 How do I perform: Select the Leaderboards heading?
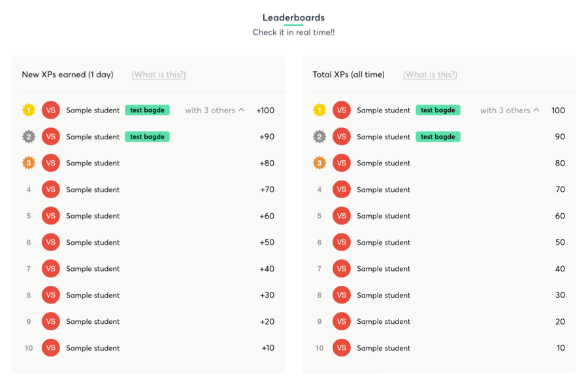(x=293, y=18)
